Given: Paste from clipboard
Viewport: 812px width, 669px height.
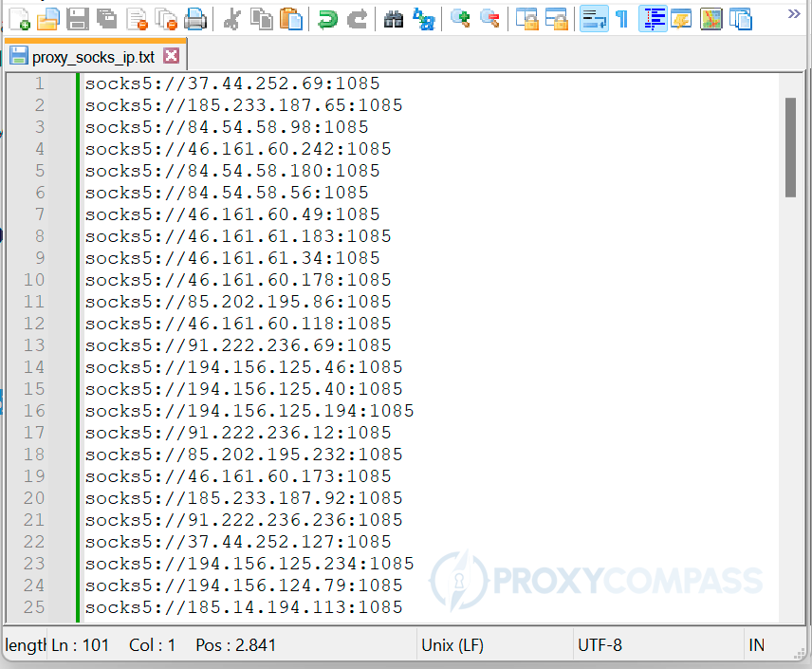Looking at the screenshot, I should tap(291, 19).
